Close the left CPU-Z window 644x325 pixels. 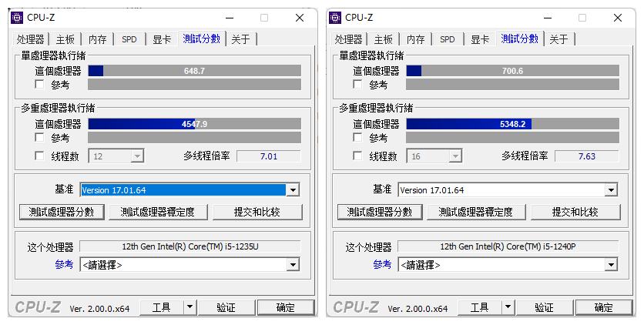point(300,18)
